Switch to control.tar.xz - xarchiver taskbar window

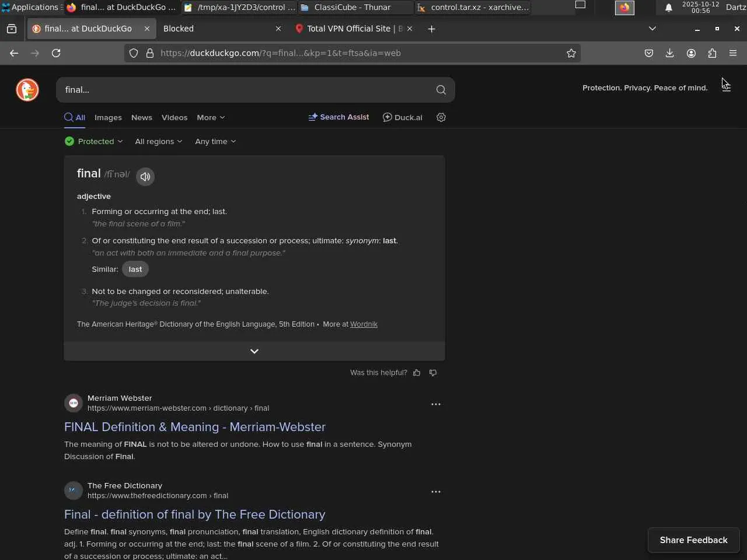pyautogui.click(x=474, y=8)
